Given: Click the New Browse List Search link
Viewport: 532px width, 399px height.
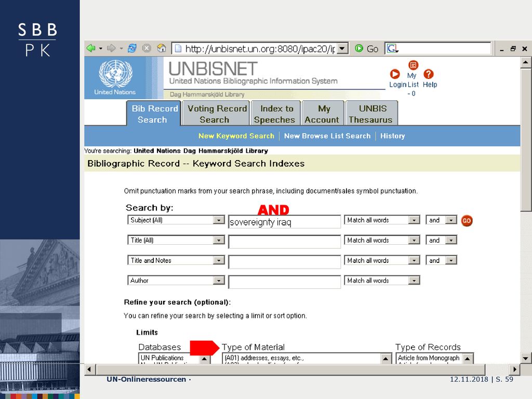Looking at the screenshot, I should pyautogui.click(x=327, y=136).
